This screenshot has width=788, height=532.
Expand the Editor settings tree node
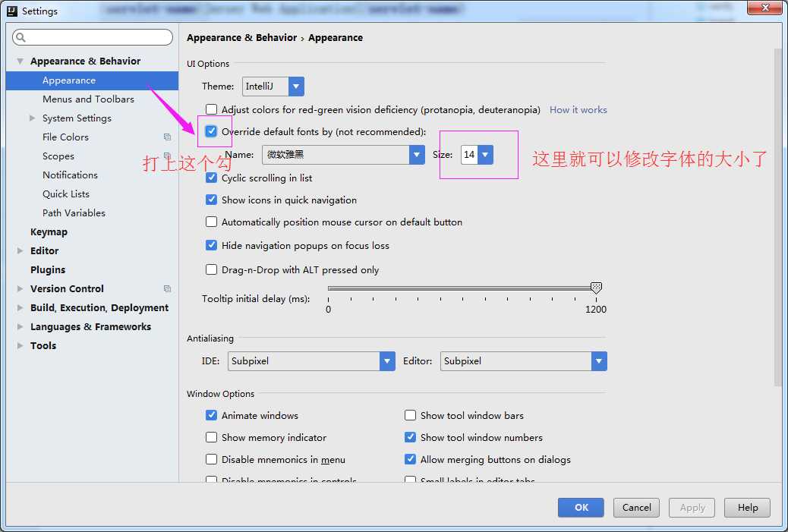tap(20, 251)
